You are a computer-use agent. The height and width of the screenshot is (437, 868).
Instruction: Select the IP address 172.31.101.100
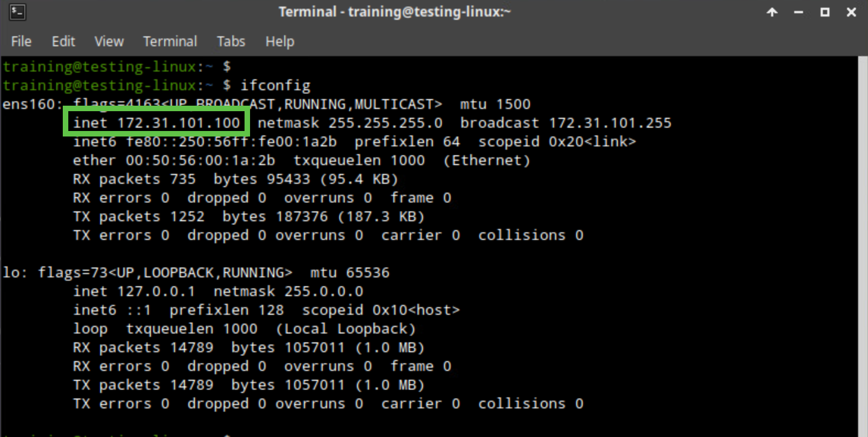[179, 123]
